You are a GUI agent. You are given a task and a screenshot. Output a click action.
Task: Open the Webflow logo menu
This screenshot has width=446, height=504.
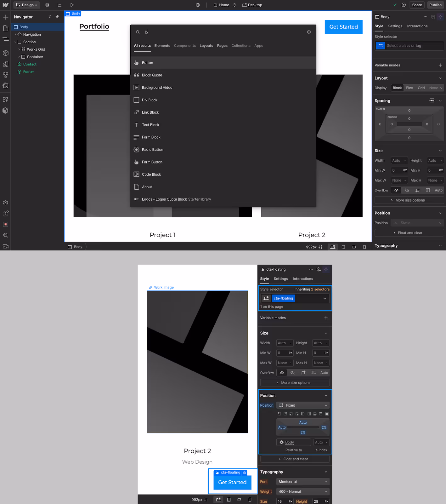pyautogui.click(x=5, y=5)
